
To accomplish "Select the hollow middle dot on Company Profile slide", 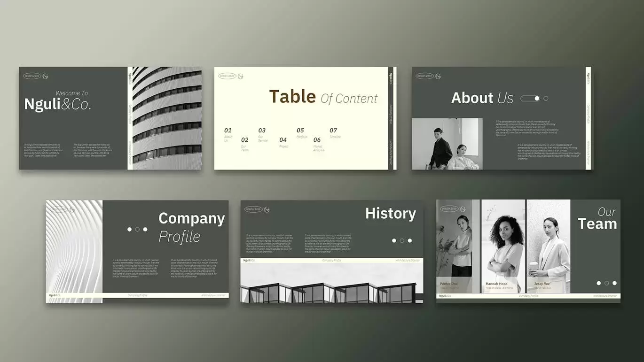I will click(137, 230).
